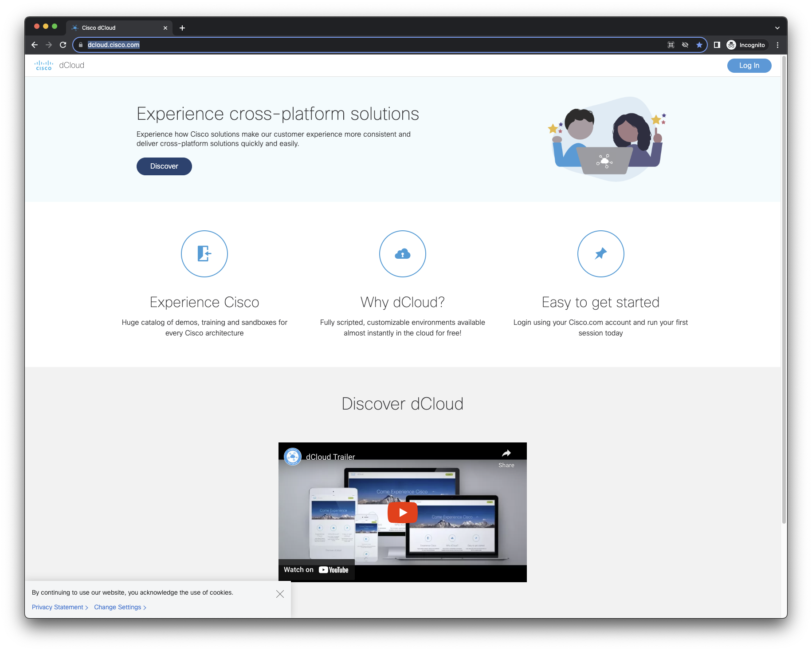Viewport: 812px width, 651px height.
Task: Open Chrome three-dot menu
Action: click(777, 45)
